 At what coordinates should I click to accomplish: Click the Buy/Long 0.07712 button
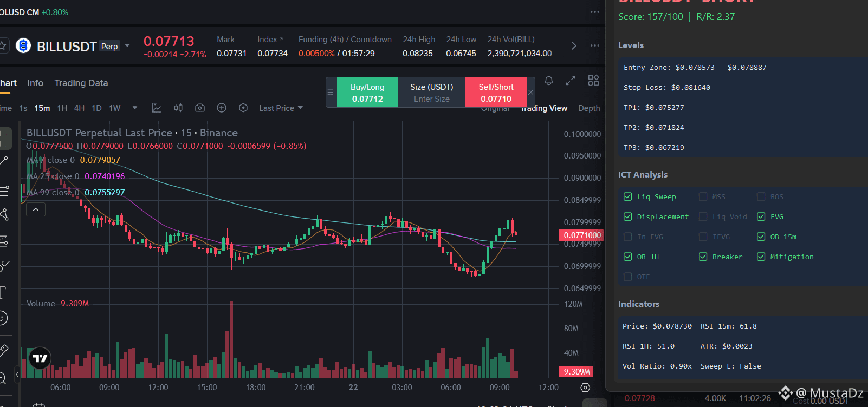[367, 93]
